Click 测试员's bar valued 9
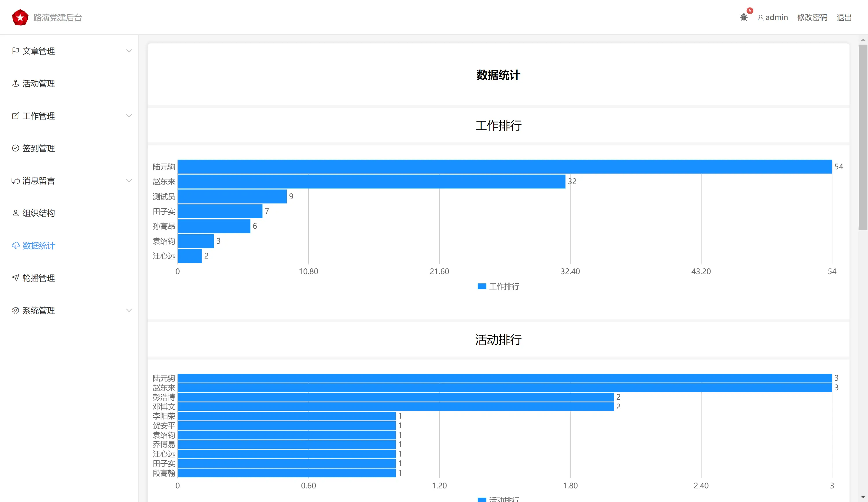Screen dimensions: 868x502 click(x=232, y=196)
